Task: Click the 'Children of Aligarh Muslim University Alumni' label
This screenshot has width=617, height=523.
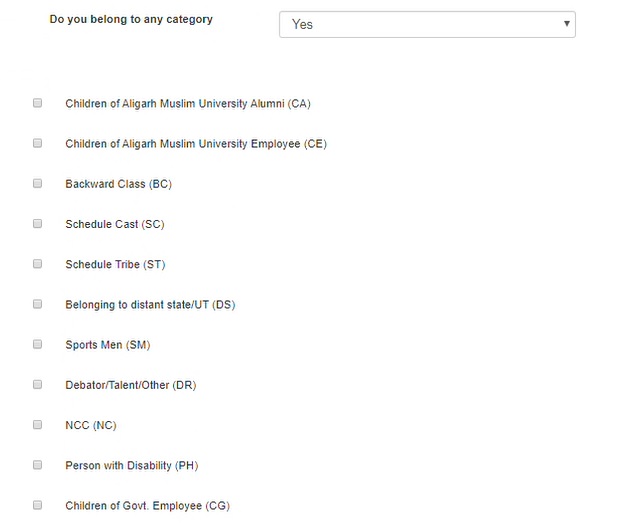Action: click(x=188, y=104)
